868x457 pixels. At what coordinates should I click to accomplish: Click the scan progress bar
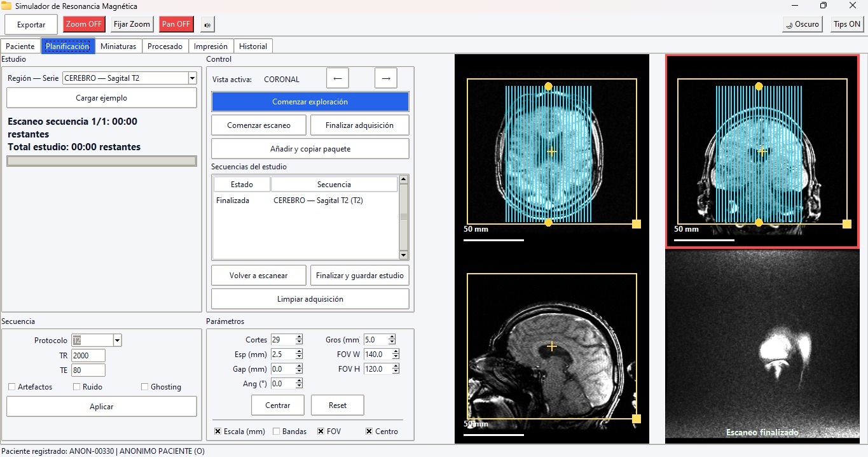[102, 161]
